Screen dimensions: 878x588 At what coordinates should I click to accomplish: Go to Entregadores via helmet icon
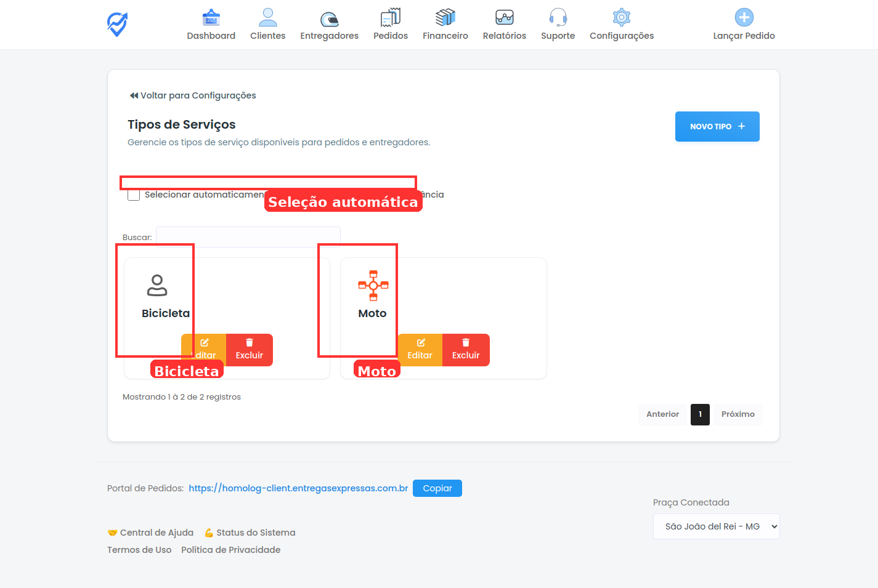(329, 18)
